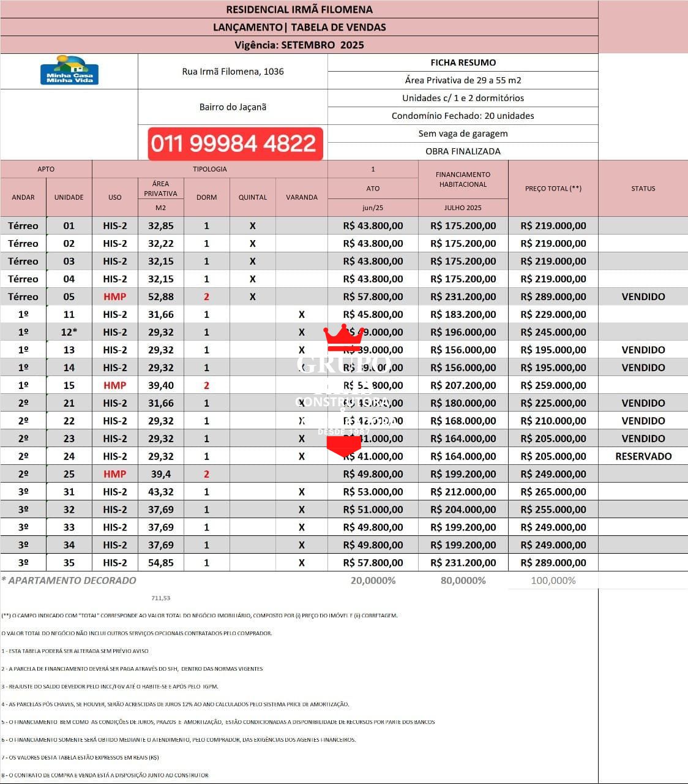Select the APARTAMENTO DECORADO footnote
Viewport: 688px width, 784px height.
click(69, 580)
